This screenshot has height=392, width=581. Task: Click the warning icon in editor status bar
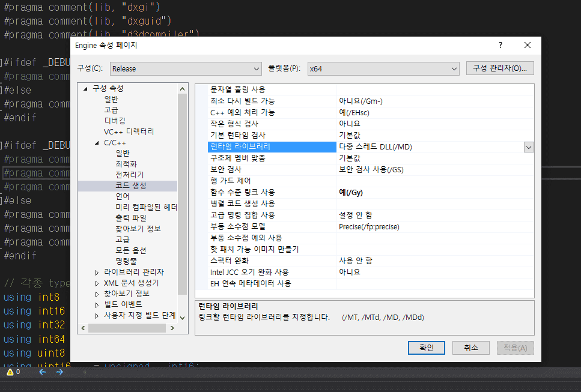tap(10, 372)
